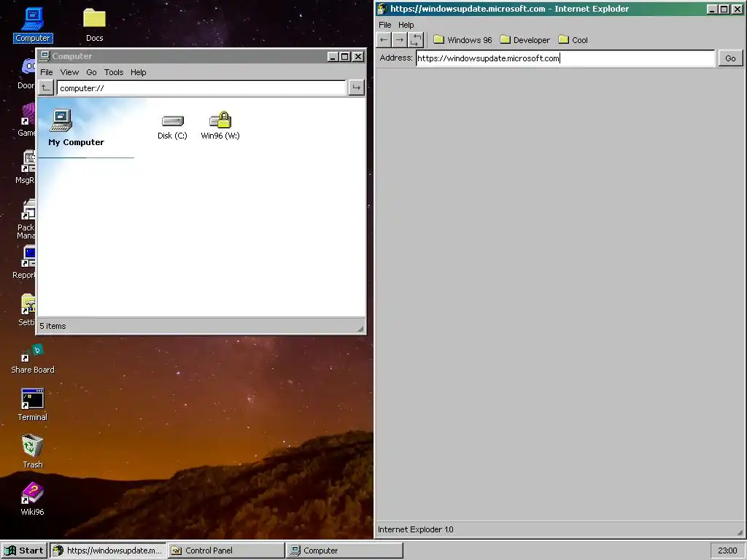This screenshot has width=747, height=560.
Task: Open the Disk (C:) drive
Action: (172, 127)
